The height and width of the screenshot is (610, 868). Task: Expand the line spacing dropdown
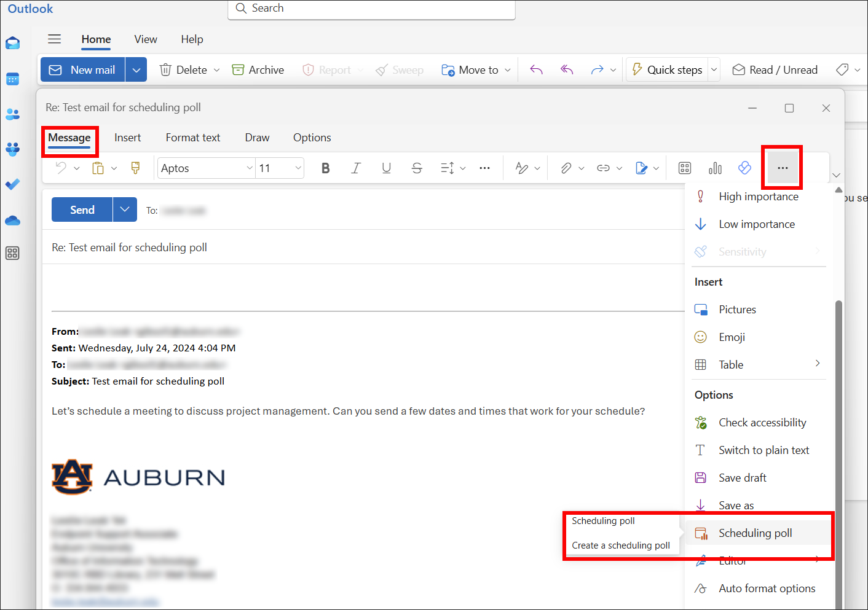463,168
